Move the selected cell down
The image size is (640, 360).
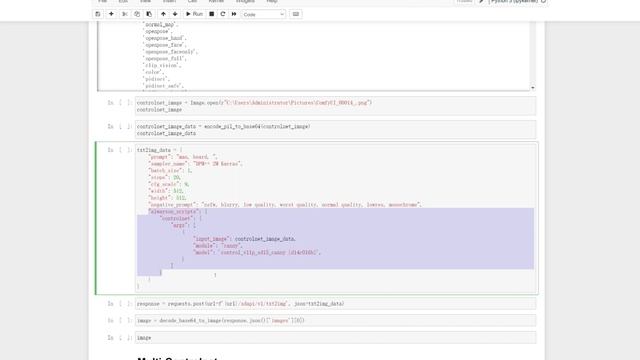175,14
